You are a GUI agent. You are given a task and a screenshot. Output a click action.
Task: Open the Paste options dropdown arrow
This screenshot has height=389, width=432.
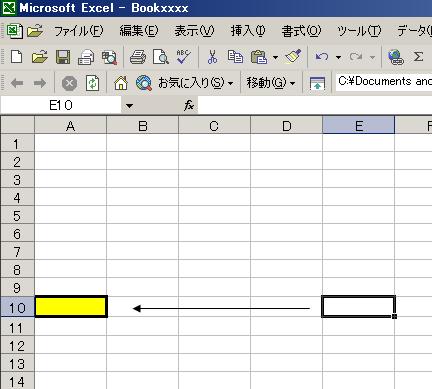click(275, 57)
